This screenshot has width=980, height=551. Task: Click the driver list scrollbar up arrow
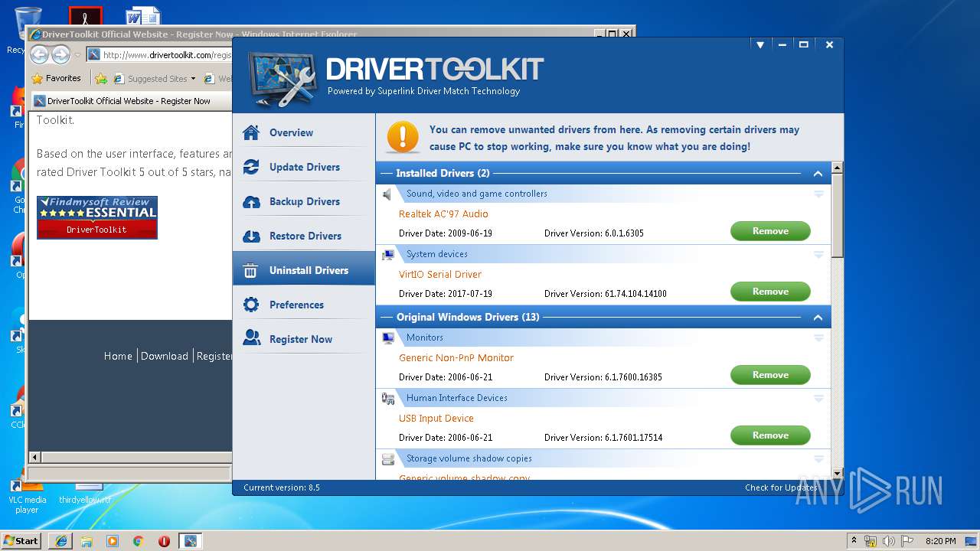click(837, 168)
